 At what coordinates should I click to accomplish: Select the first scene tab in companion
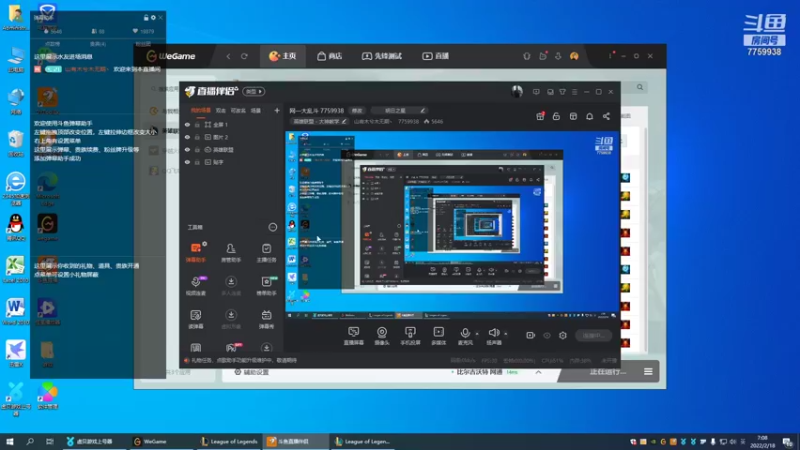(201, 110)
